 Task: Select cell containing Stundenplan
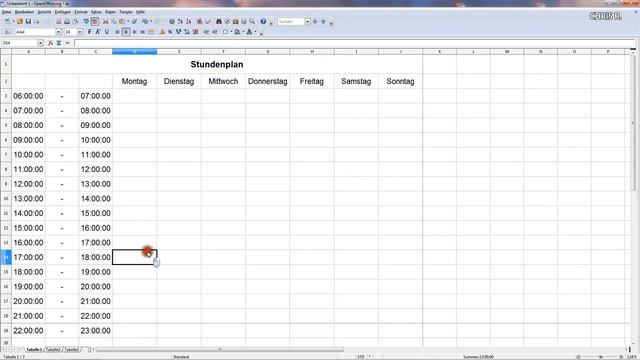tap(217, 64)
